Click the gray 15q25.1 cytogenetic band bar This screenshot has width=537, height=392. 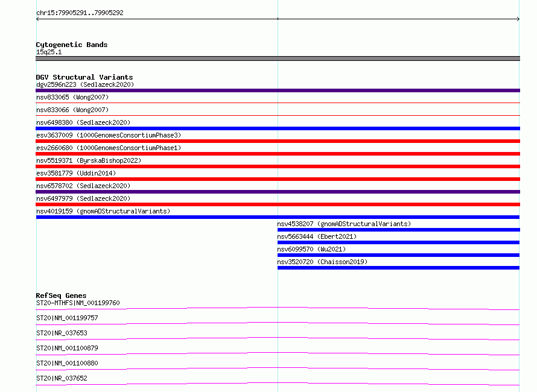coord(278,58)
